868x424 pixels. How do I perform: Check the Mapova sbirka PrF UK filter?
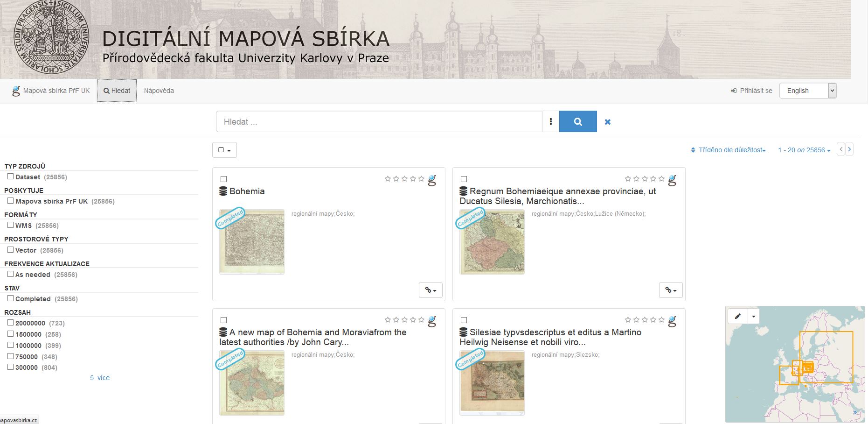click(x=10, y=201)
